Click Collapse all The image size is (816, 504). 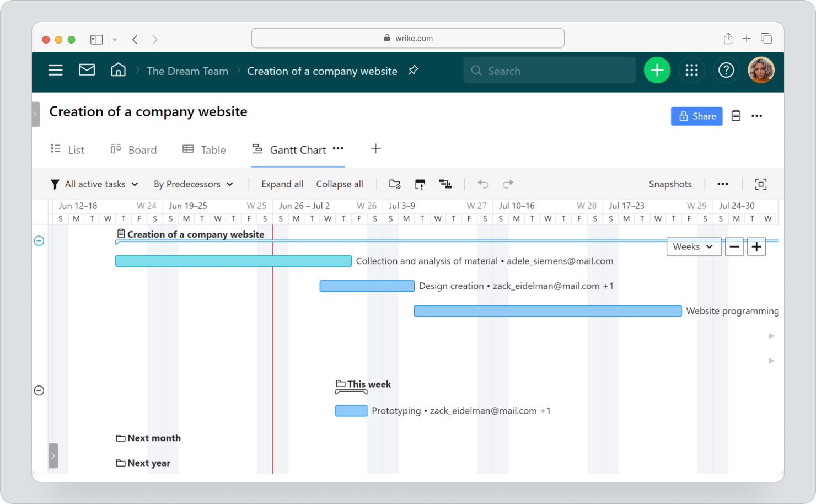340,184
